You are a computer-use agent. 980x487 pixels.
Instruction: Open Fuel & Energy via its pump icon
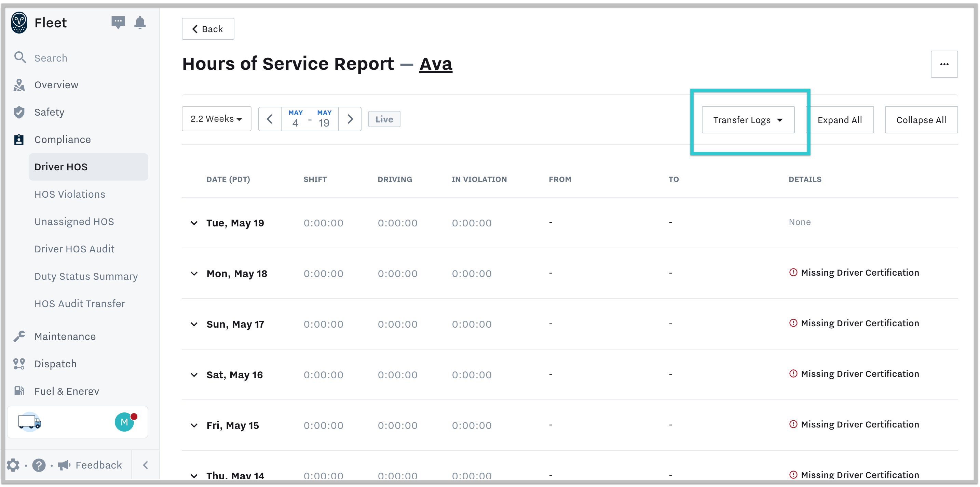19,391
